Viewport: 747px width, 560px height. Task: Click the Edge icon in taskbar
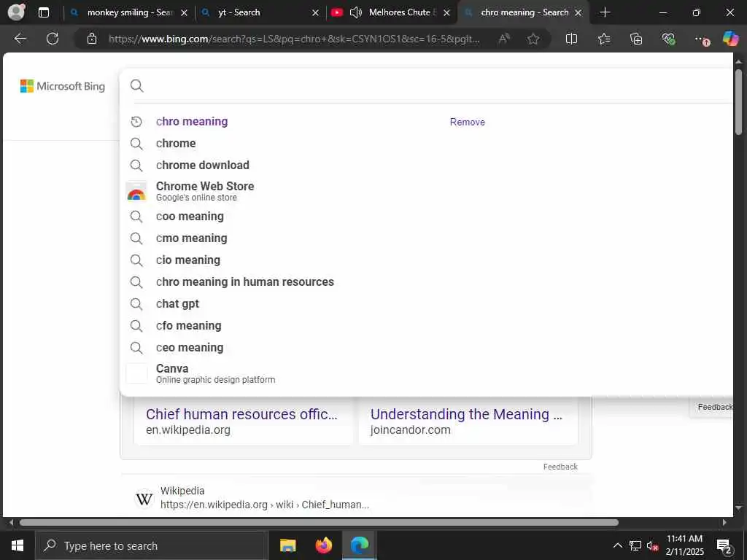pos(360,545)
